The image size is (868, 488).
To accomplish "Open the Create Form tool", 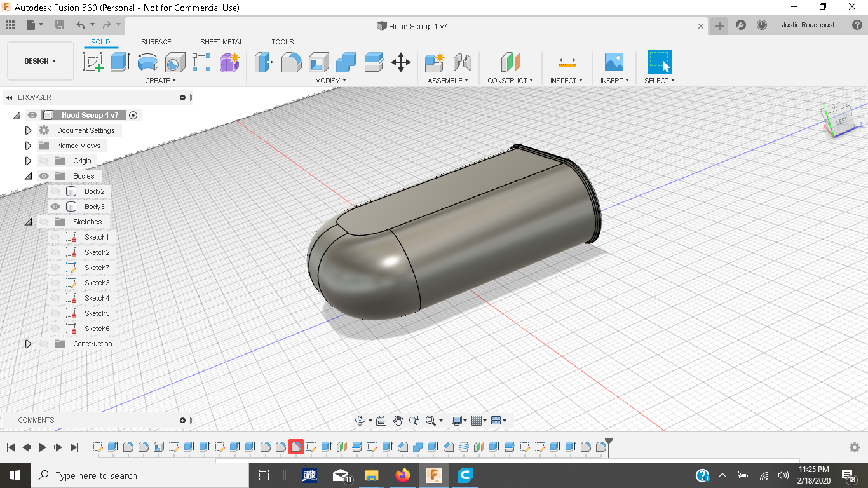I will [229, 62].
